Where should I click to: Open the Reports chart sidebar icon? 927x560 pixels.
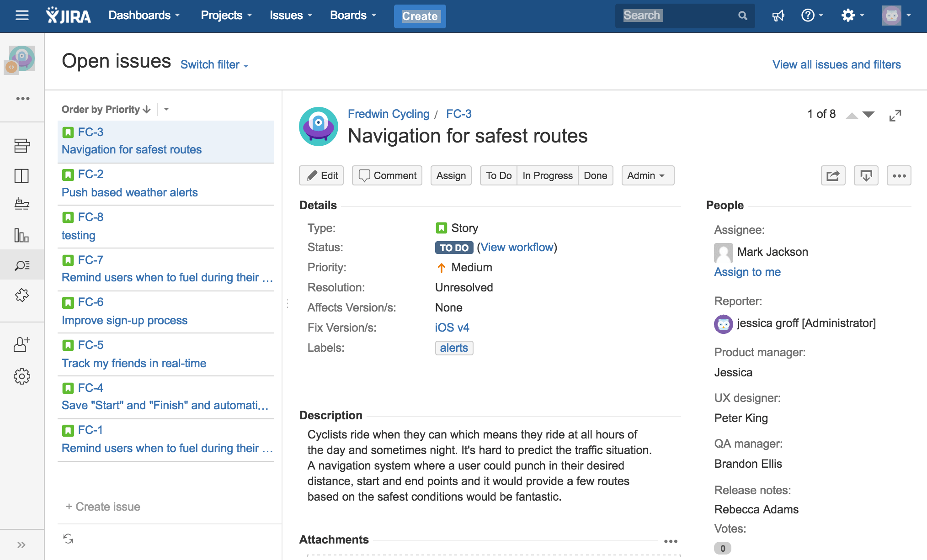pyautogui.click(x=21, y=235)
